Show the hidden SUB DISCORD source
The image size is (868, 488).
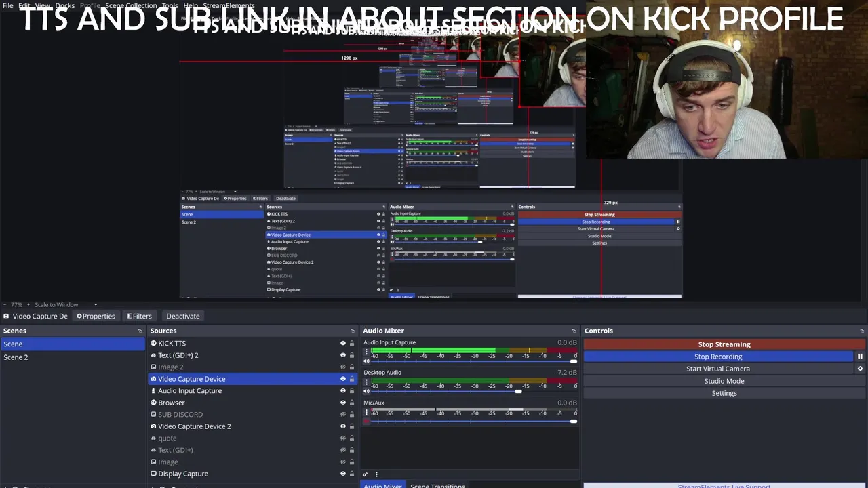point(342,415)
